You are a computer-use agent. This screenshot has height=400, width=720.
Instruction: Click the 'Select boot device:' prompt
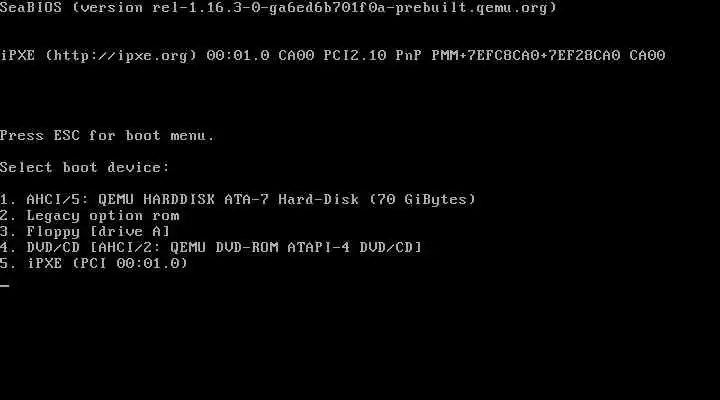pyautogui.click(x=85, y=168)
